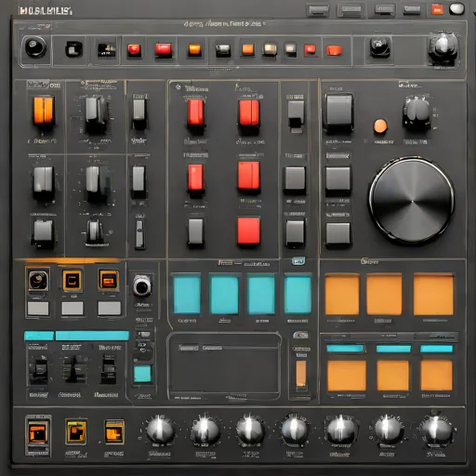Click the long cyan bar above the small switches
Image resolution: width=476 pixels, height=476 pixels.
click(92, 336)
